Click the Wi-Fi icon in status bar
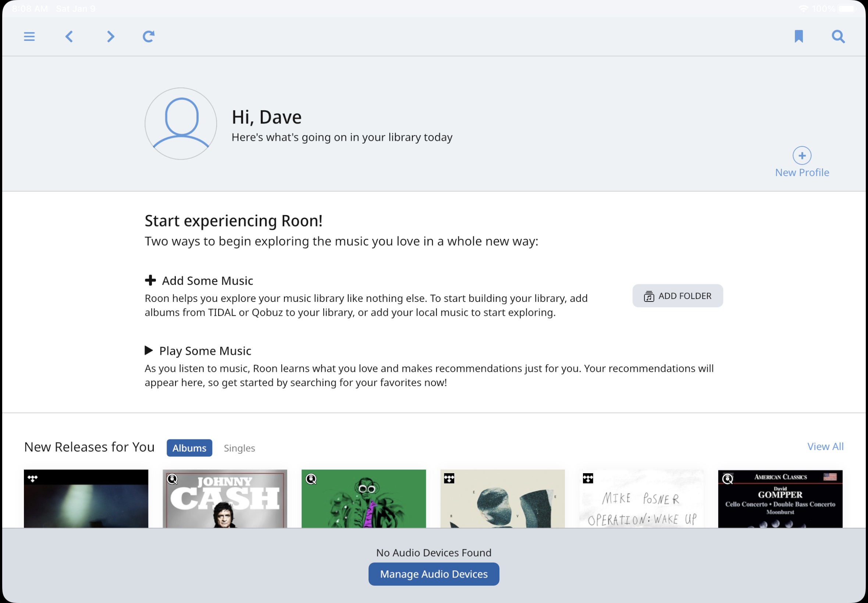The width and height of the screenshot is (868, 603). [803, 9]
